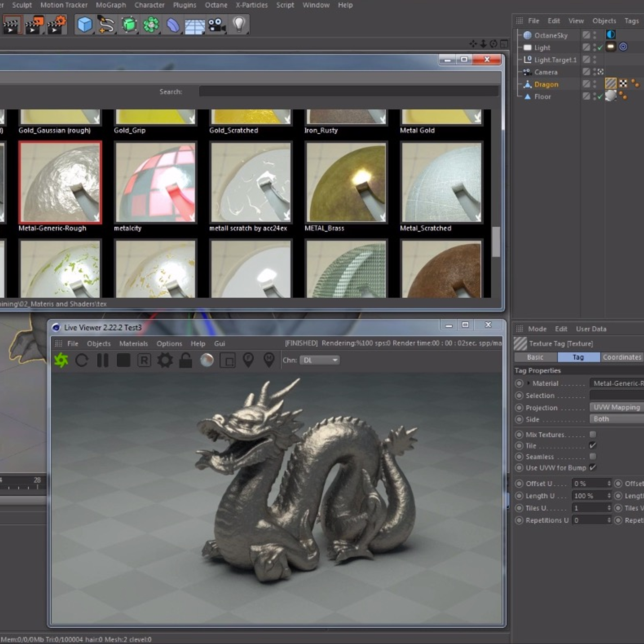This screenshot has width=644, height=644.
Task: Open Octane settings gear in Live Viewer
Action: [x=165, y=360]
